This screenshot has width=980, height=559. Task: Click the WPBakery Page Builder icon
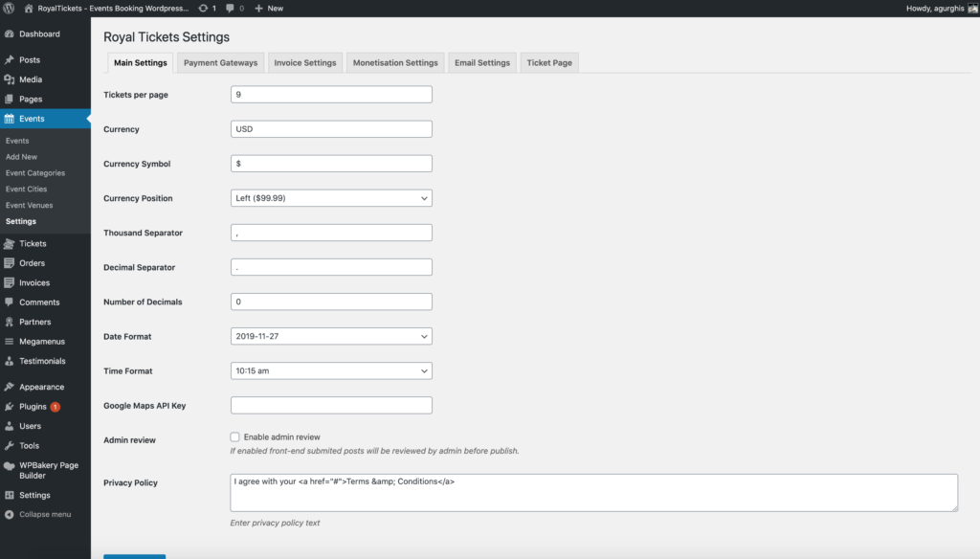click(x=10, y=466)
